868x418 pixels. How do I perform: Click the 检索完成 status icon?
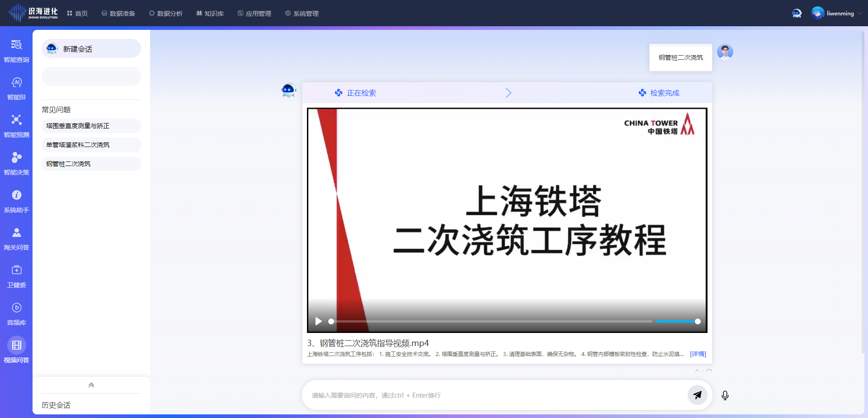pyautogui.click(x=642, y=93)
